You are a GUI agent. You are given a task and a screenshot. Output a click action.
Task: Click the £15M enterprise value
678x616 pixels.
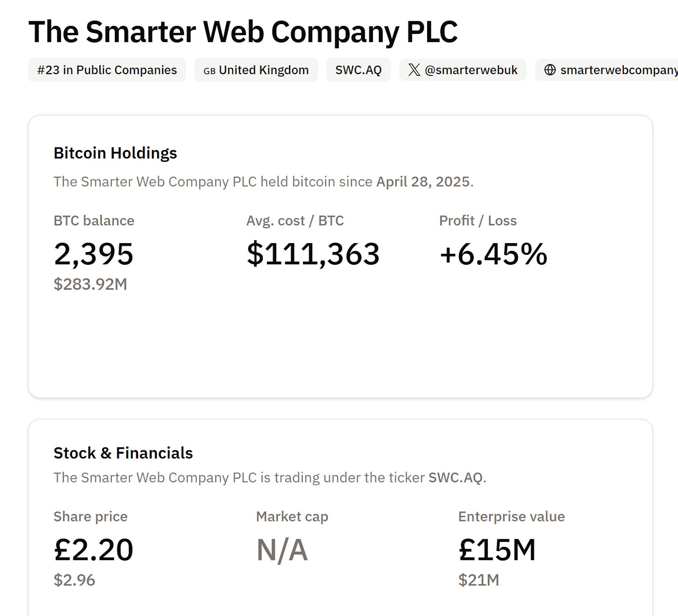click(x=497, y=550)
